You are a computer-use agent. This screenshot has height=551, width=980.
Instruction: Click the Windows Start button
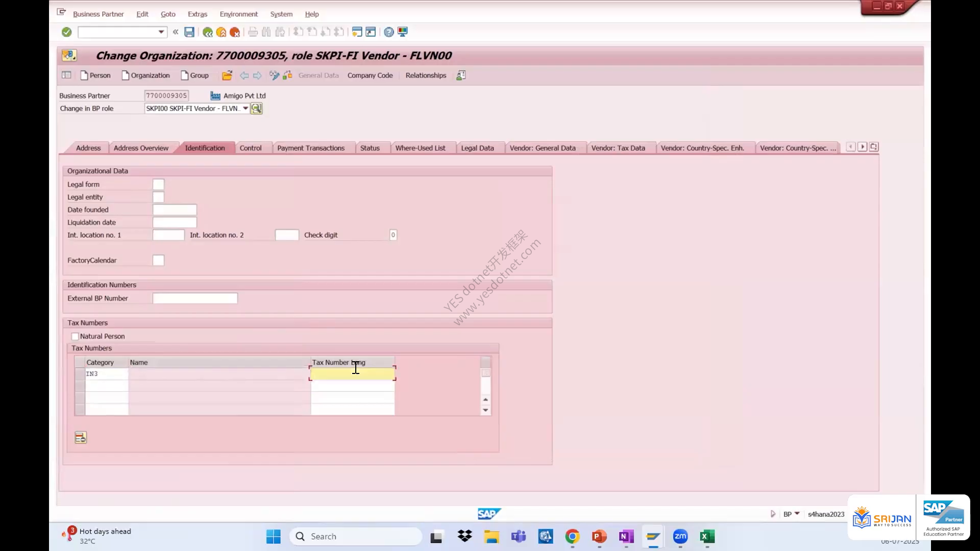point(274,537)
